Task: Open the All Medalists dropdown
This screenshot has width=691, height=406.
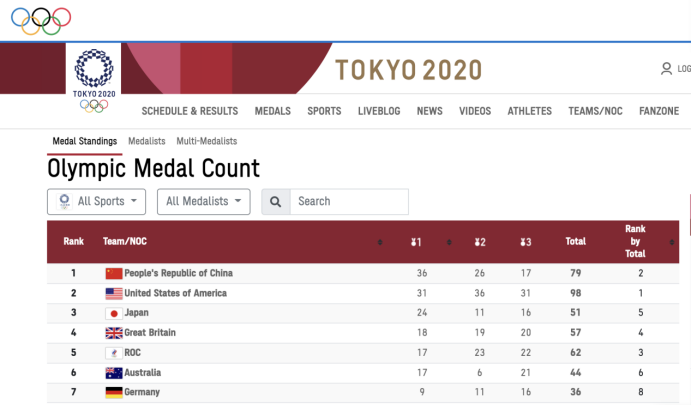Action: 204,202
